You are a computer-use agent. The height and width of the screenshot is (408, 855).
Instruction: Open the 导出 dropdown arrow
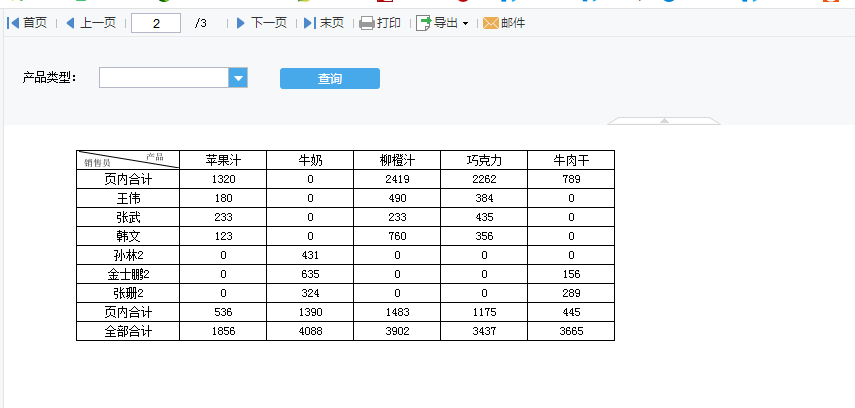(465, 23)
